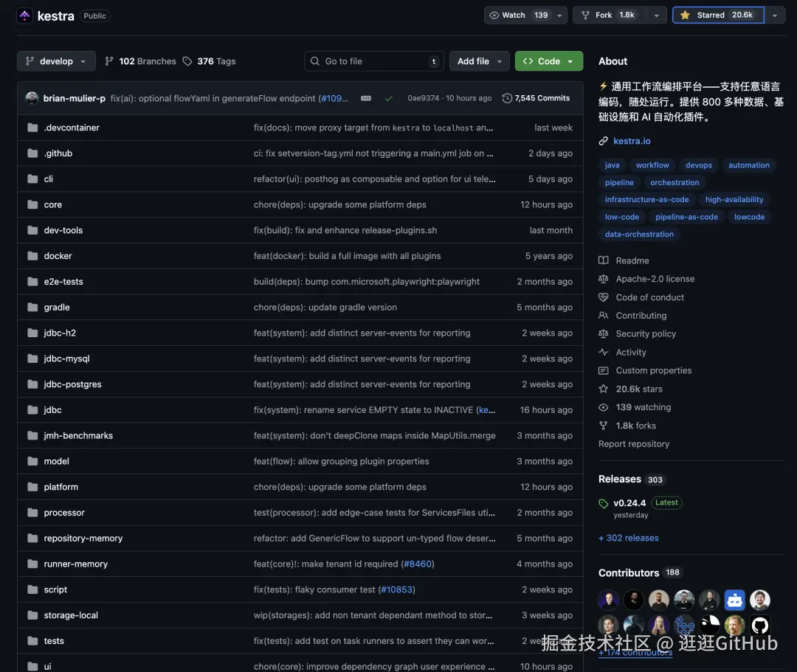Viewport: 797px width, 672px height.
Task: Open the .devcontainer folder icon
Action: coord(32,128)
